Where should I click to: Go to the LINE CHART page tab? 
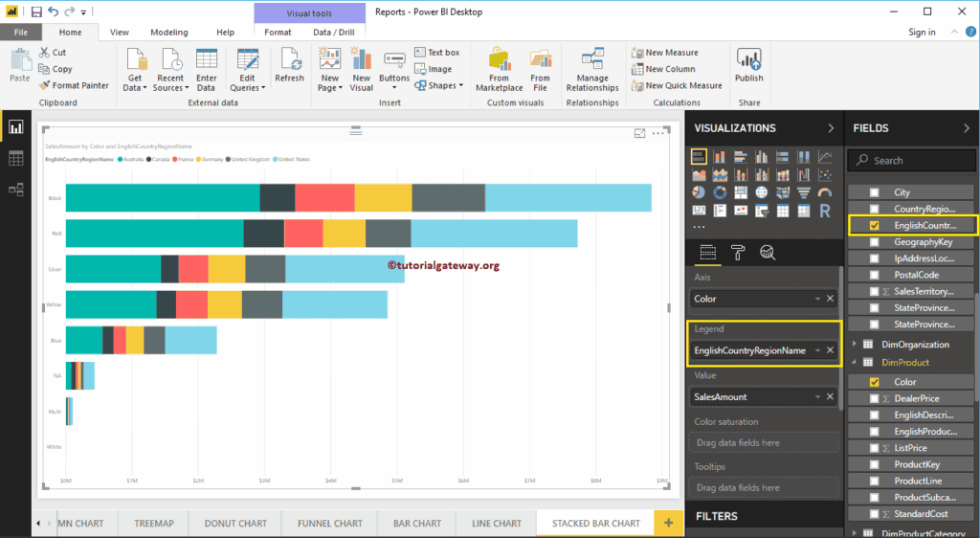pos(497,524)
